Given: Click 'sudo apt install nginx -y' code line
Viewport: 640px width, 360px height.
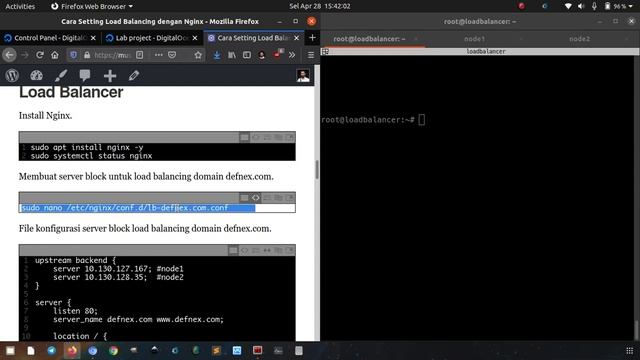Looking at the screenshot, I should (x=87, y=147).
